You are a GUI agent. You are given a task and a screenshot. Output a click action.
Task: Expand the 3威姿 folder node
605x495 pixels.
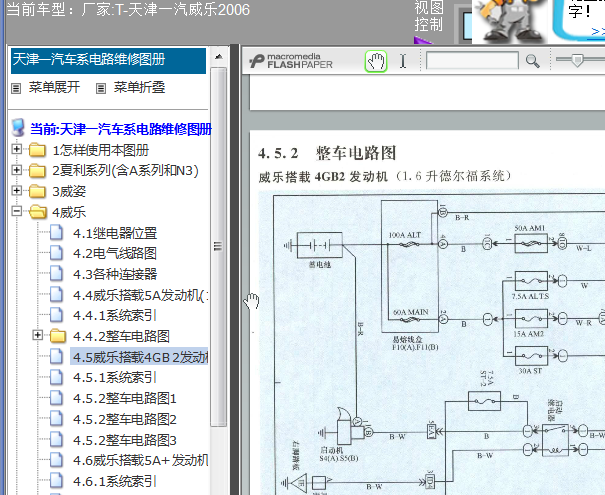(x=17, y=190)
